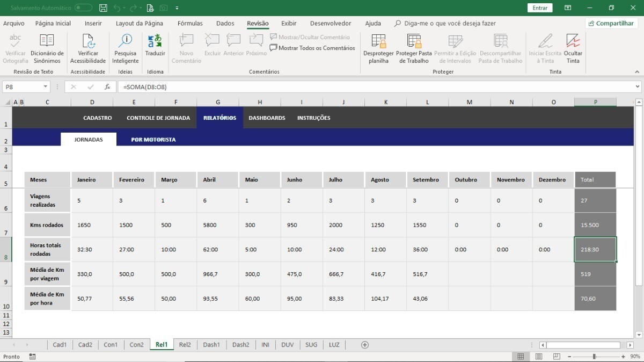Open the Fórmulas ribbon tab
The height and width of the screenshot is (362, 644).
point(190,24)
